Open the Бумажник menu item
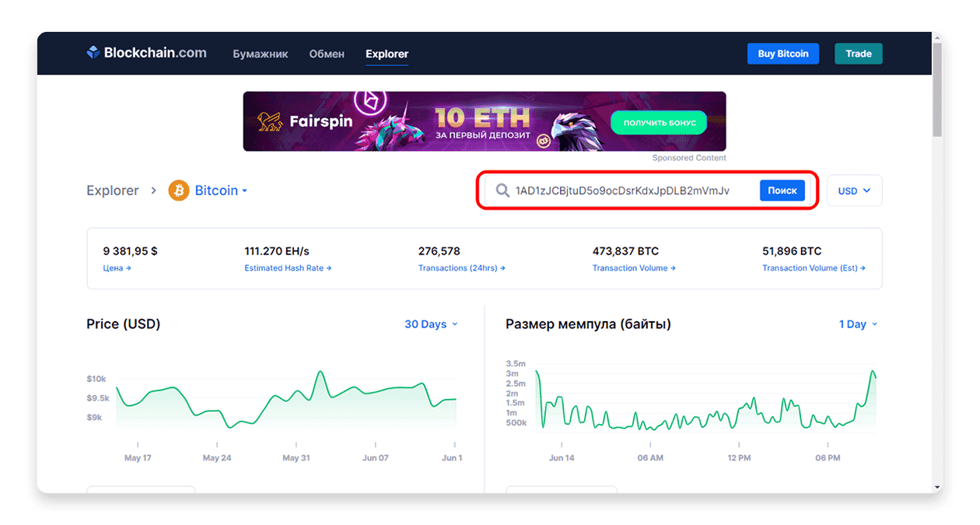Screen dimensions: 980x525 [x=261, y=54]
